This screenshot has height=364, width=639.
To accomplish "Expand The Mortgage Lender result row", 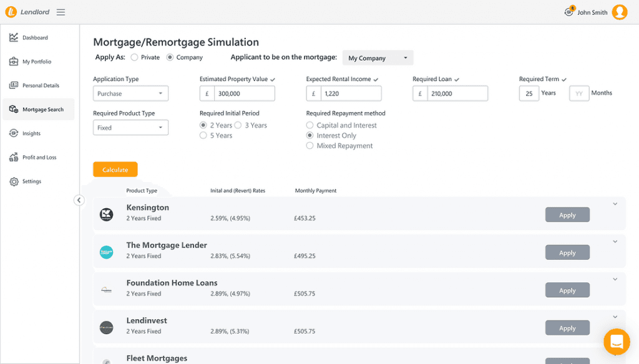I will click(615, 241).
